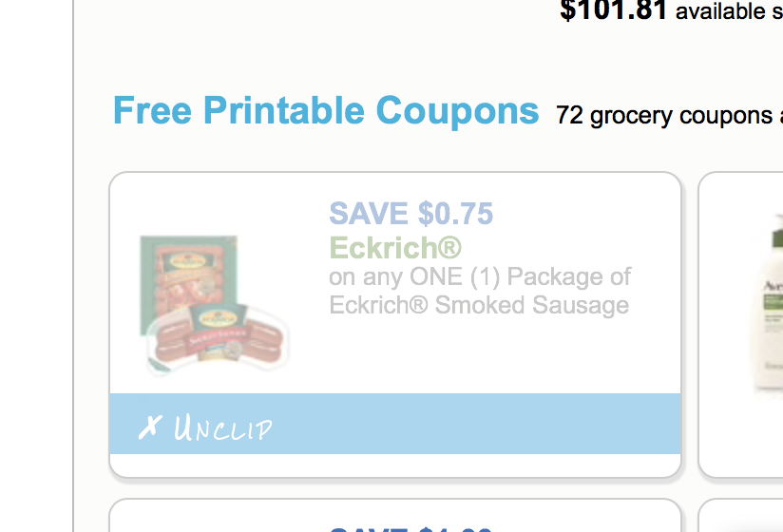Image resolution: width=783 pixels, height=532 pixels.
Task: Click the "Eckrich® Smoked Sausage" description line
Action: coord(479,305)
